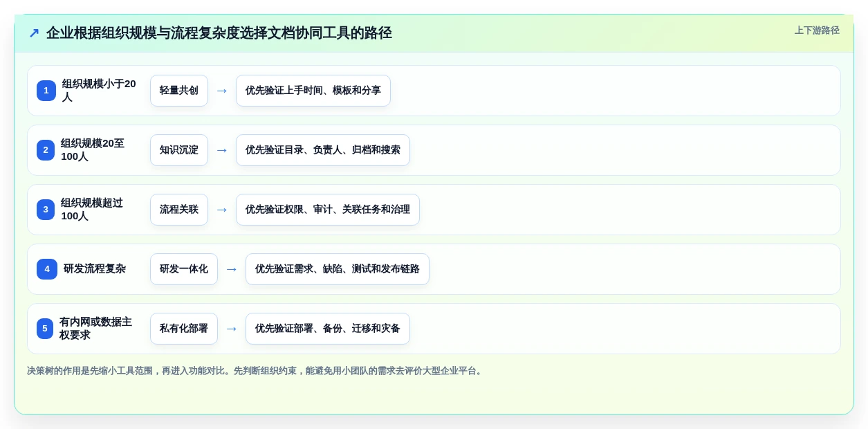Click the footer note starting 决策树的作用
868x429 pixels.
(255, 371)
